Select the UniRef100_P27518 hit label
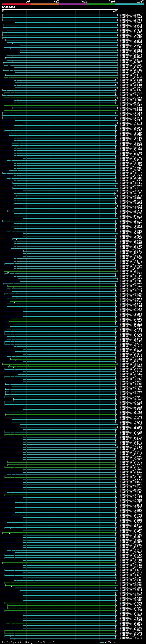 [131, 289]
